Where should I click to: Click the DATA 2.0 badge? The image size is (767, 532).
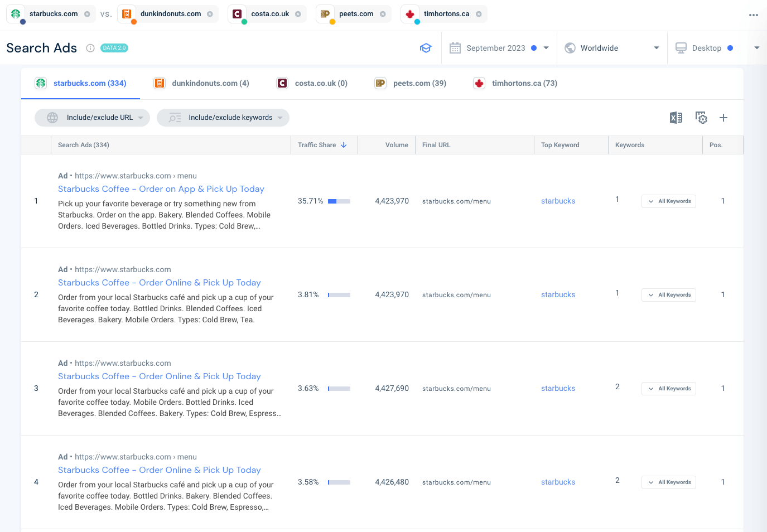tap(114, 48)
